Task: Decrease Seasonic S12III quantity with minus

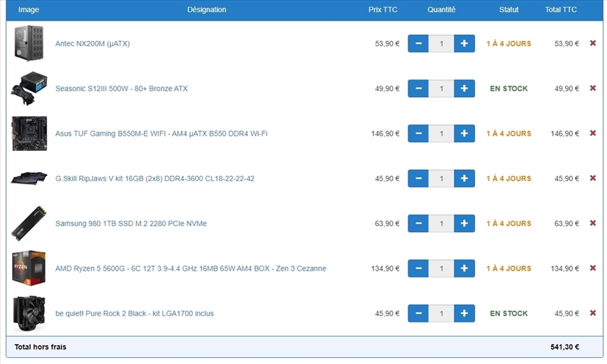Action: point(418,89)
